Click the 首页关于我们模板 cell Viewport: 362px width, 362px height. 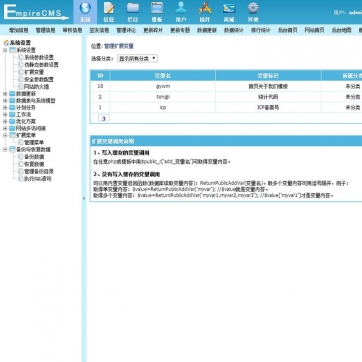pyautogui.click(x=268, y=86)
